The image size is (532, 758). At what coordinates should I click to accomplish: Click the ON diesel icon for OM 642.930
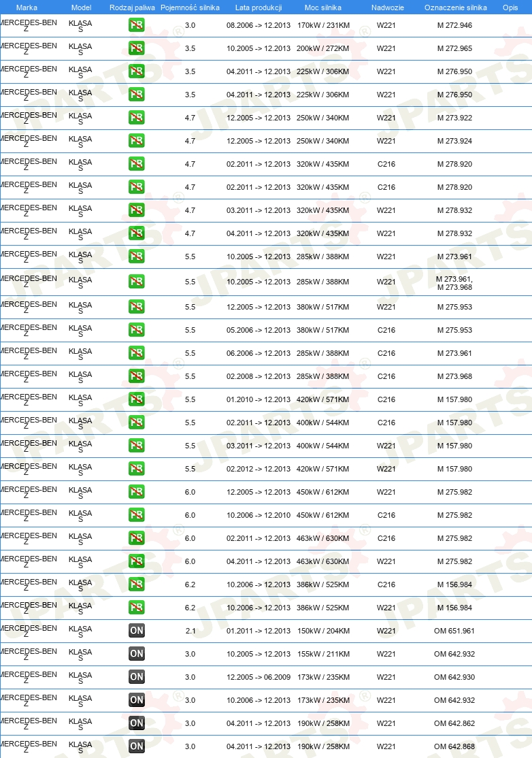(137, 677)
